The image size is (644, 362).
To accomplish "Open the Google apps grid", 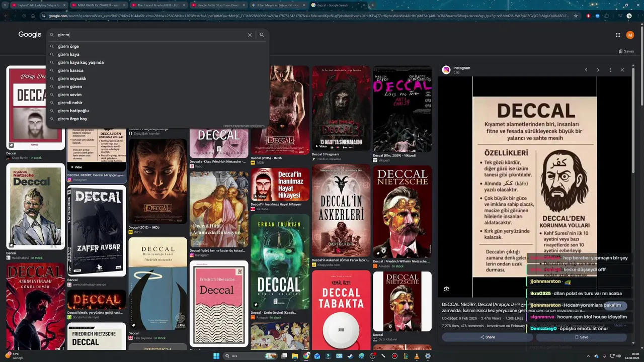I will pyautogui.click(x=618, y=35).
